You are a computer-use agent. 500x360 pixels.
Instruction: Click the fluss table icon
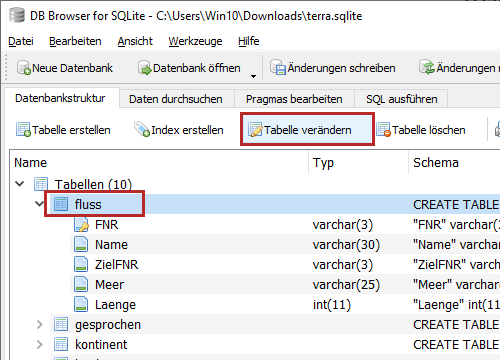coord(61,204)
